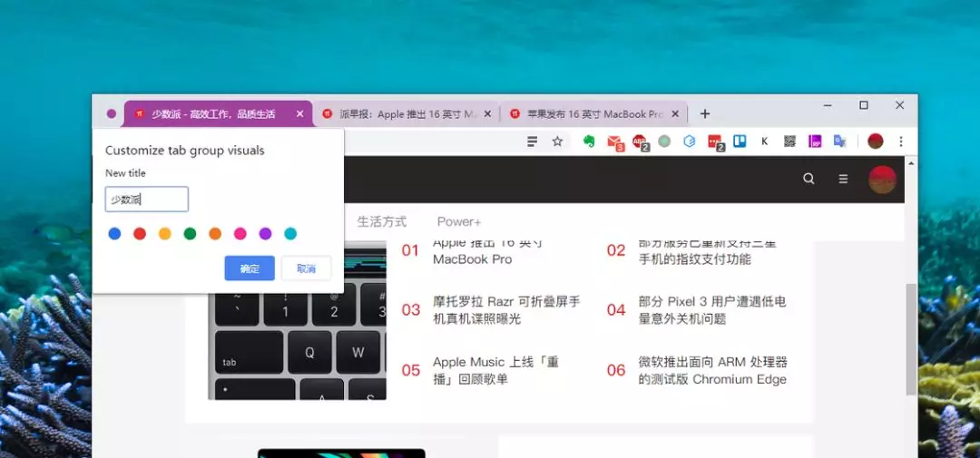Screen dimensions: 980x458
Task: Pick the green color swatch
Action: coord(190,234)
